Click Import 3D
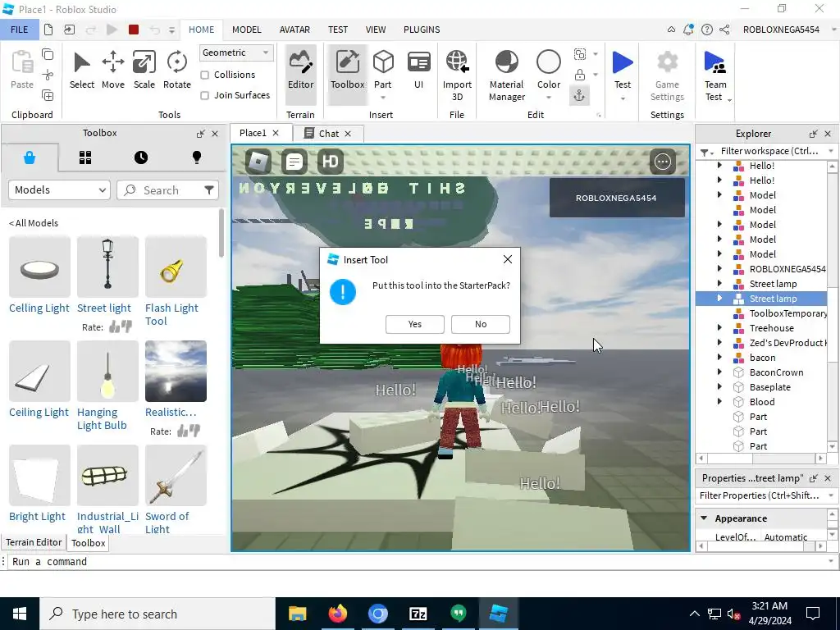The width and height of the screenshot is (840, 630). pyautogui.click(x=457, y=75)
